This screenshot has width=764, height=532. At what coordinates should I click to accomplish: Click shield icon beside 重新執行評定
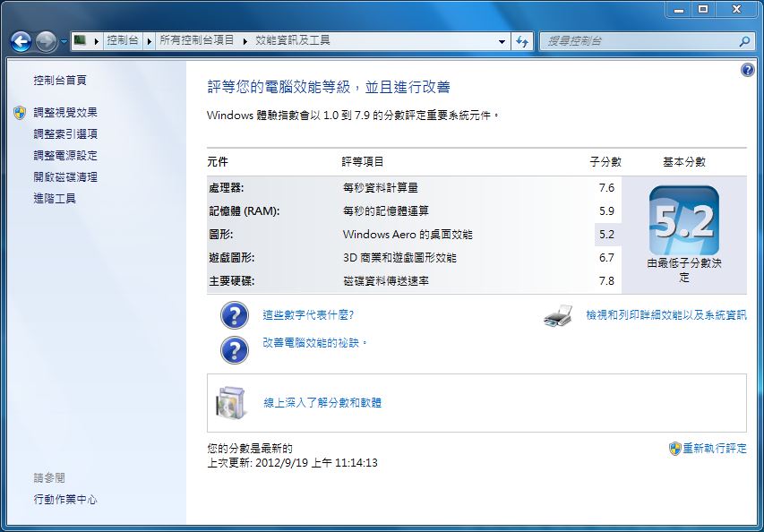[674, 449]
